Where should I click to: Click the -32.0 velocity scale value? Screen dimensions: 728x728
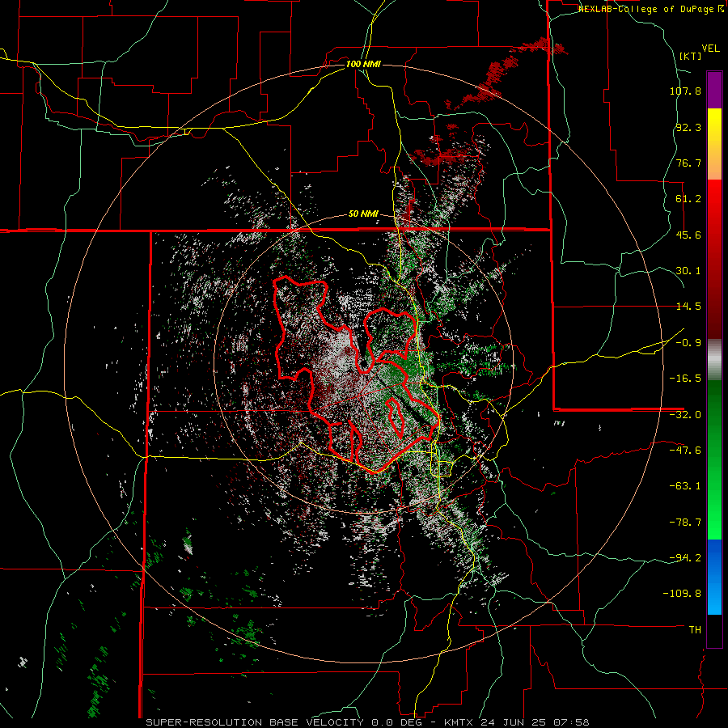tap(685, 415)
